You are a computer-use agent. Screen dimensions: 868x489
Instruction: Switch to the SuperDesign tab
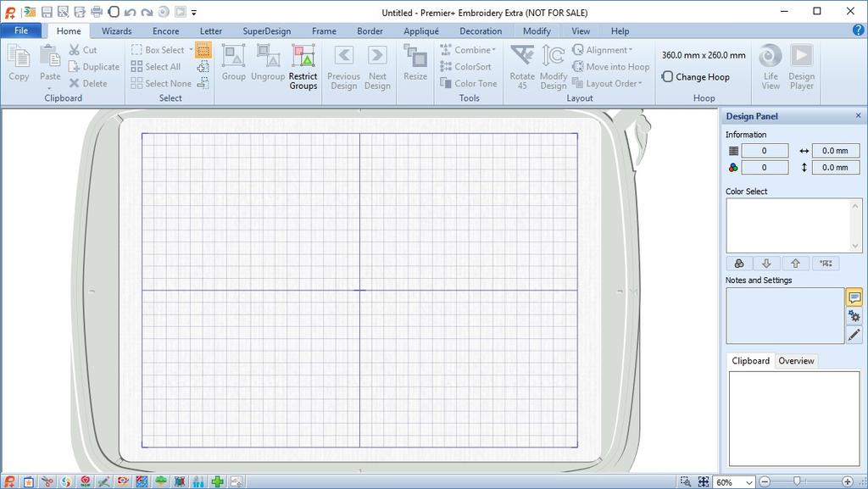[267, 31]
